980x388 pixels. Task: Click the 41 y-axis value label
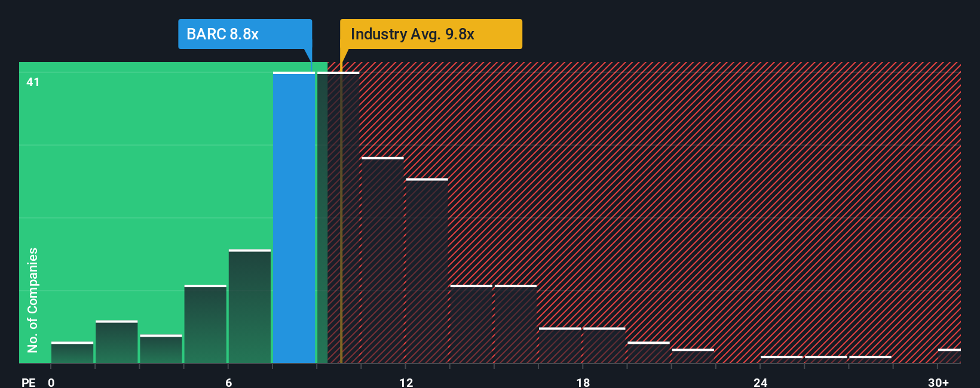(x=33, y=82)
